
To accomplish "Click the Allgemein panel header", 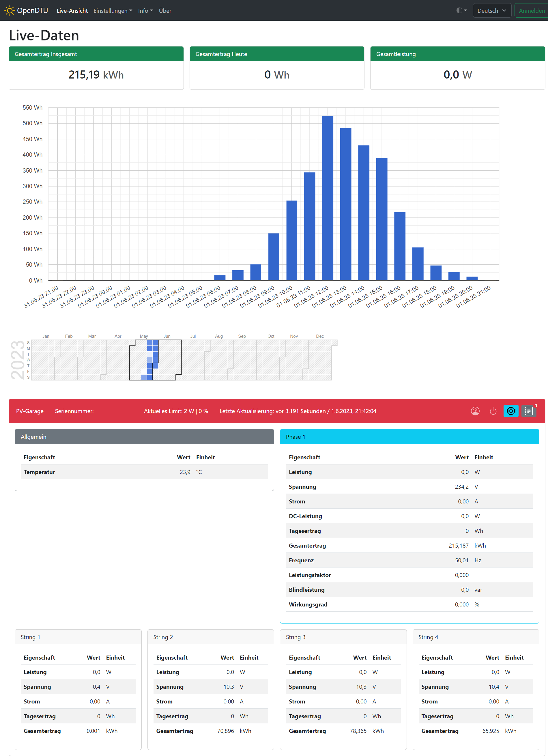I will (144, 437).
